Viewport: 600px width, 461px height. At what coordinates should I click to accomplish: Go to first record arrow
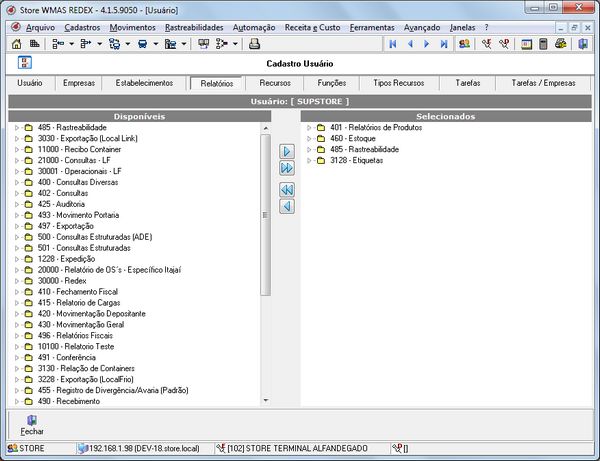tap(393, 44)
